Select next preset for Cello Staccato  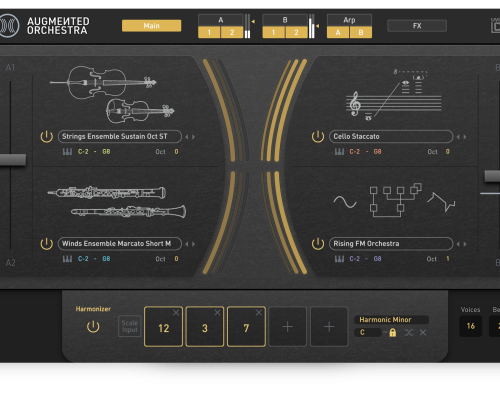tap(465, 137)
